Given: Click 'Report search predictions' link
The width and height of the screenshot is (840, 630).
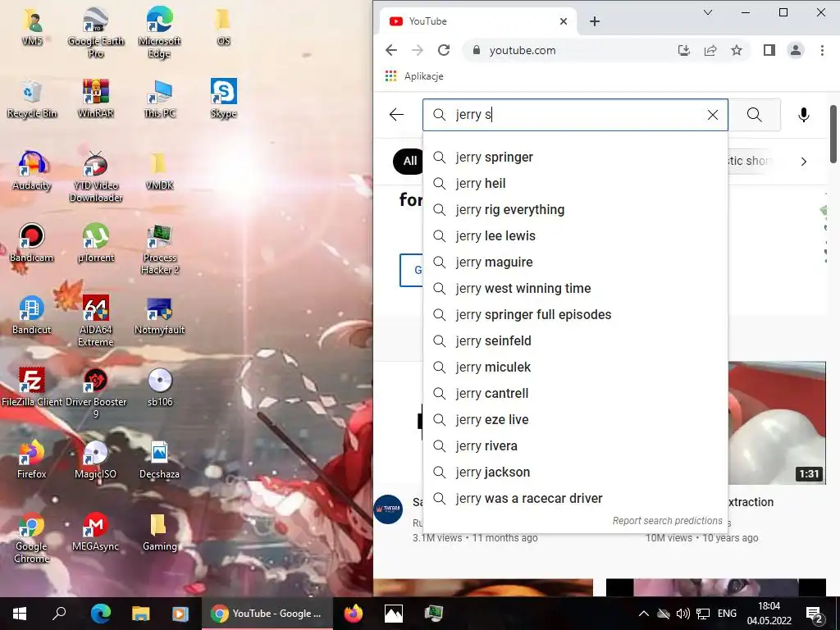Looking at the screenshot, I should coord(667,521).
